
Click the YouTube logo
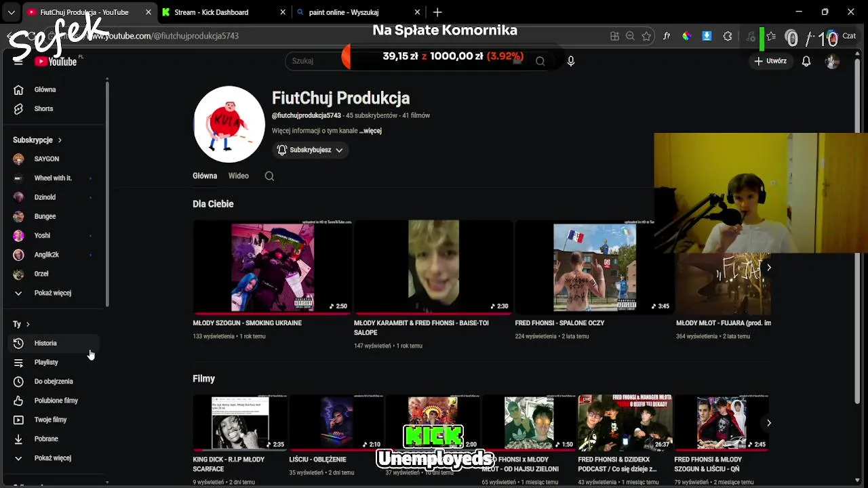56,61
